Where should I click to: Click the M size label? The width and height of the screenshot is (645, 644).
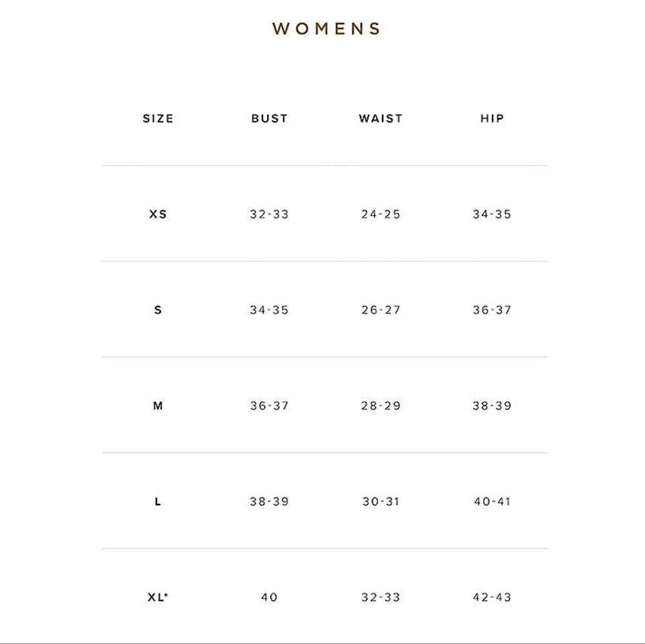[x=158, y=406]
